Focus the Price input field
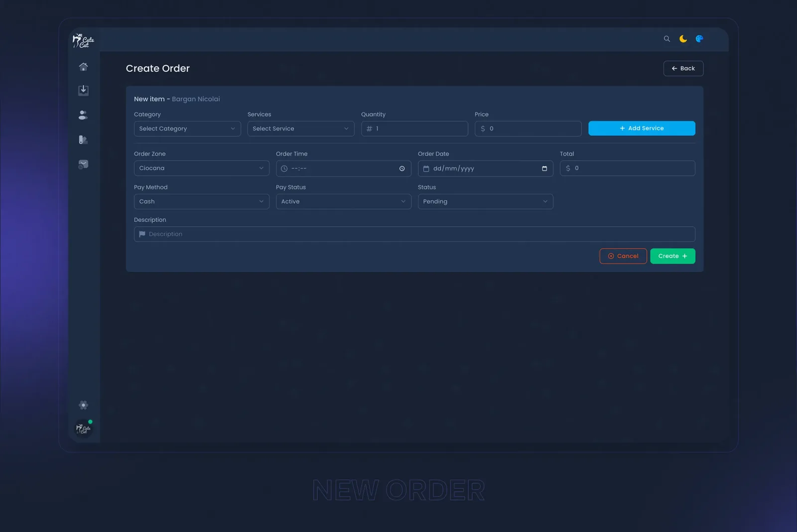This screenshot has width=797, height=532. (528, 129)
